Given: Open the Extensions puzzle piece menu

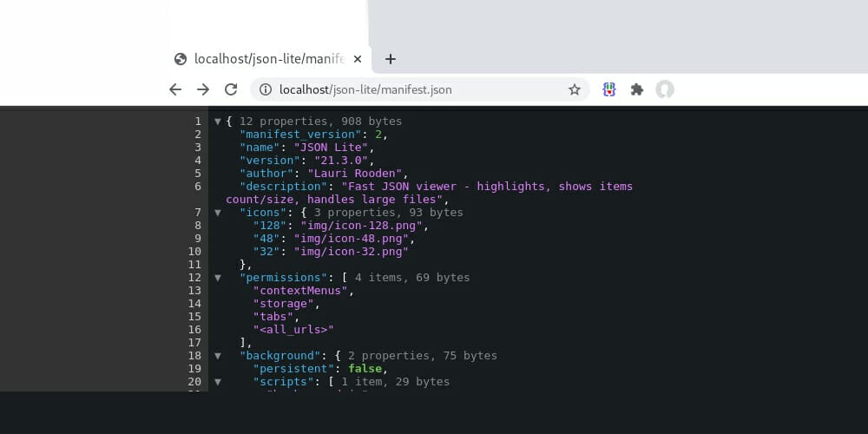Looking at the screenshot, I should [x=637, y=89].
